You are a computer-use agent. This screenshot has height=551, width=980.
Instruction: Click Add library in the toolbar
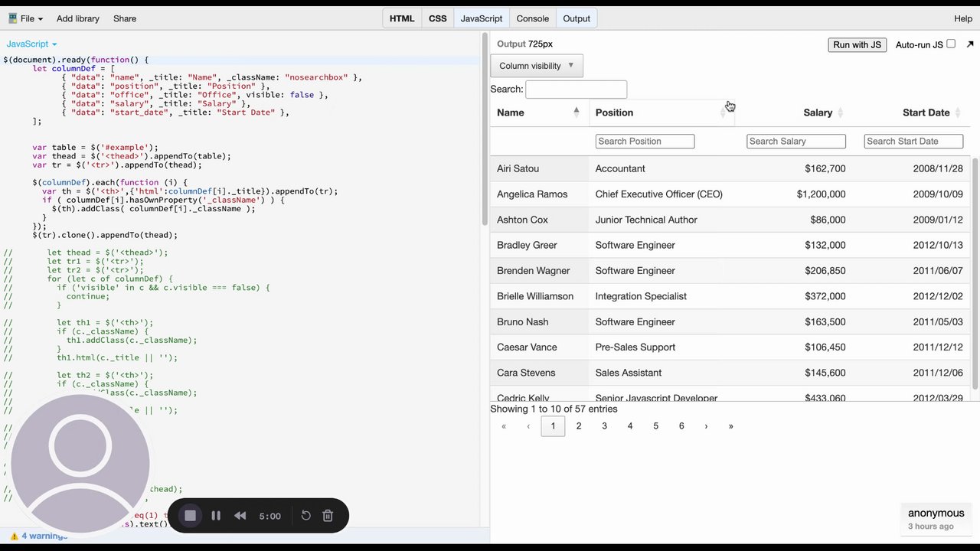[x=78, y=18]
